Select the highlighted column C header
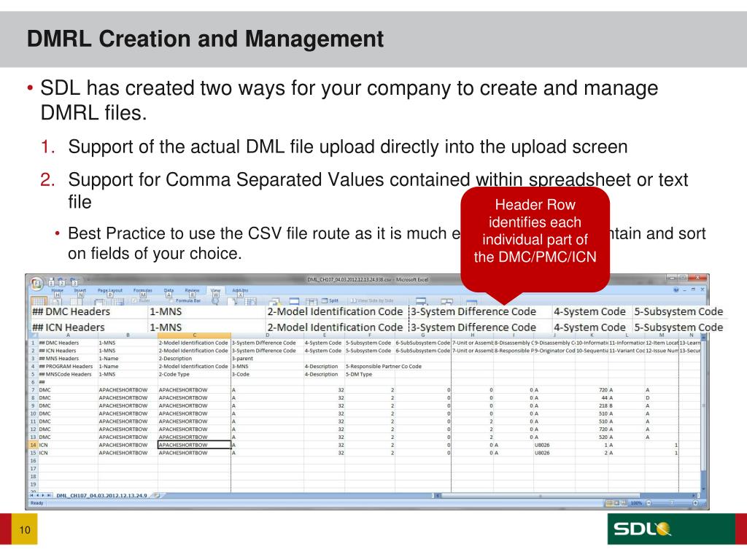This screenshot has width=747, height=560. click(x=194, y=335)
